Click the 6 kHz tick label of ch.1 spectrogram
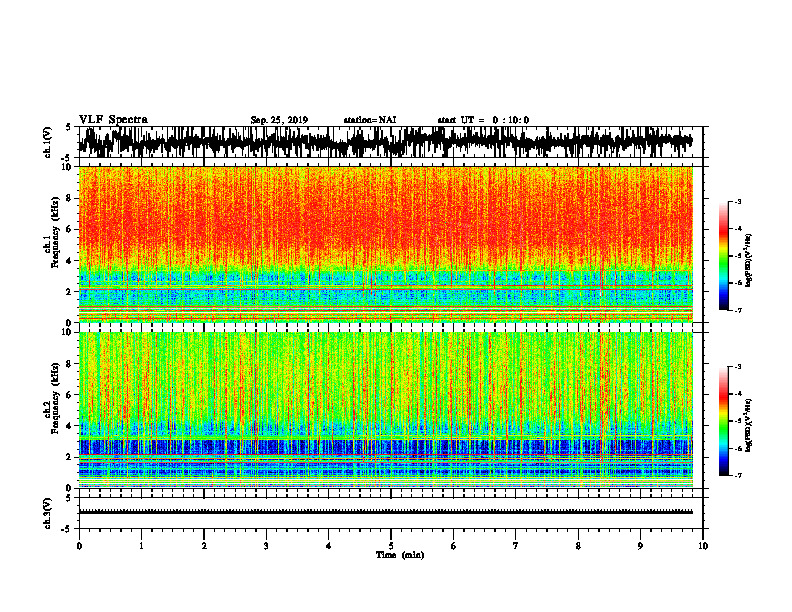Screen dimensions: 792x612 70,229
